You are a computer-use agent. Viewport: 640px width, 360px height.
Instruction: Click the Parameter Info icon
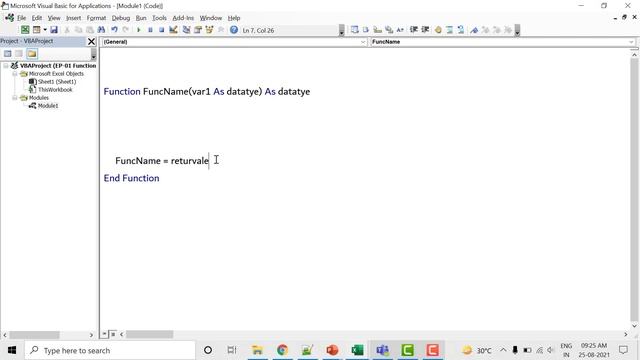[389, 30]
